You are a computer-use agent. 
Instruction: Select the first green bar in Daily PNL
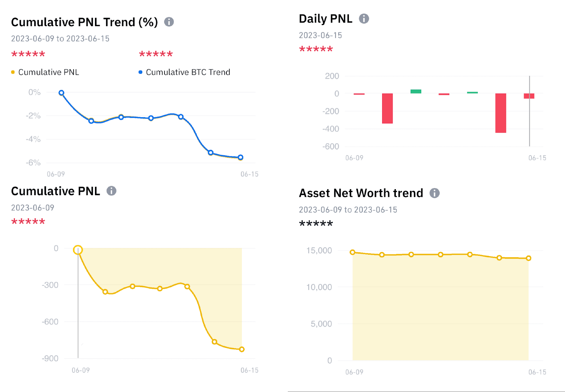click(x=416, y=91)
